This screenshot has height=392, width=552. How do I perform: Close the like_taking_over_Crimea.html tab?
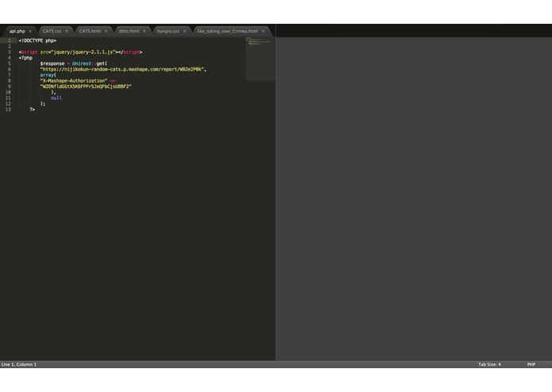tap(263, 31)
